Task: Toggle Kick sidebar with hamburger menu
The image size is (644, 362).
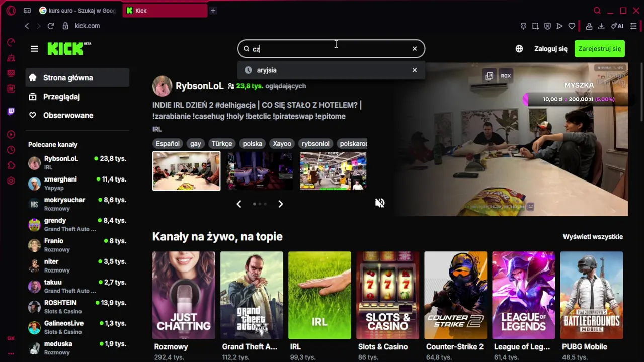Action: pos(34,49)
